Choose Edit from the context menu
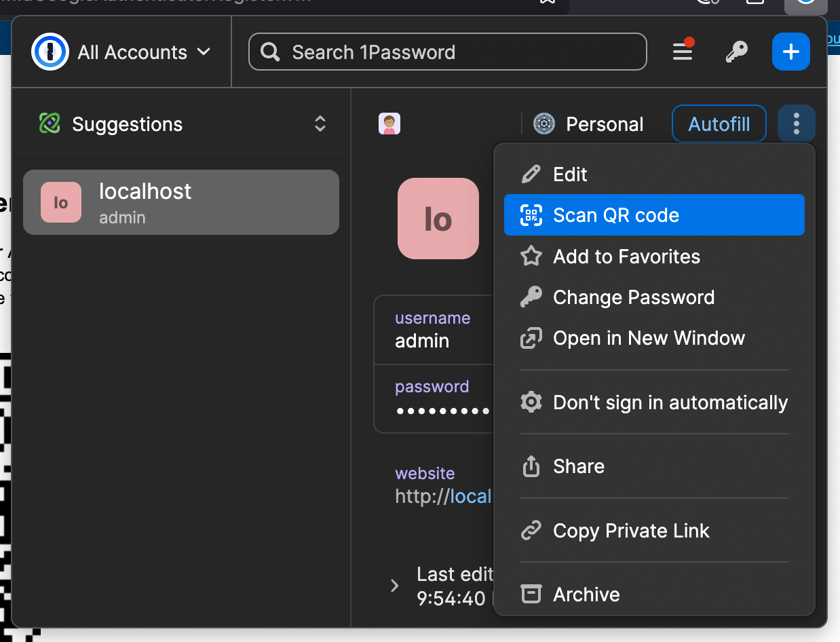Image resolution: width=840 pixels, height=642 pixels. 570,174
